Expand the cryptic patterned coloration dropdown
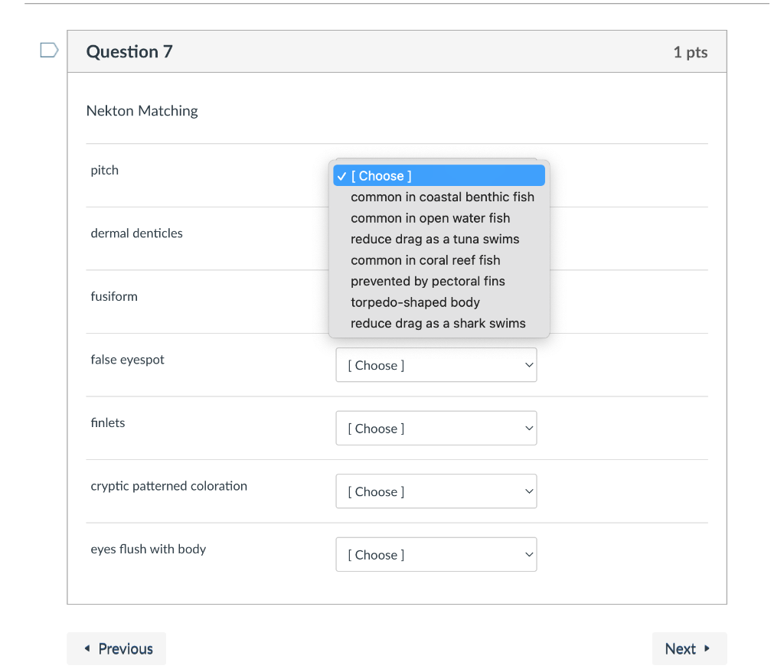This screenshot has height=672, width=784. pyautogui.click(x=436, y=491)
